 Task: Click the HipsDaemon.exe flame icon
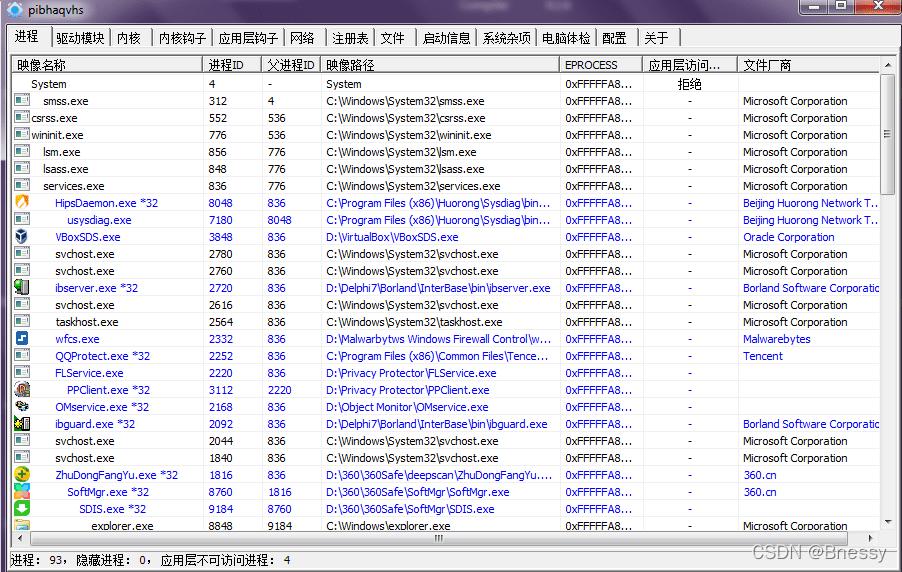point(22,203)
